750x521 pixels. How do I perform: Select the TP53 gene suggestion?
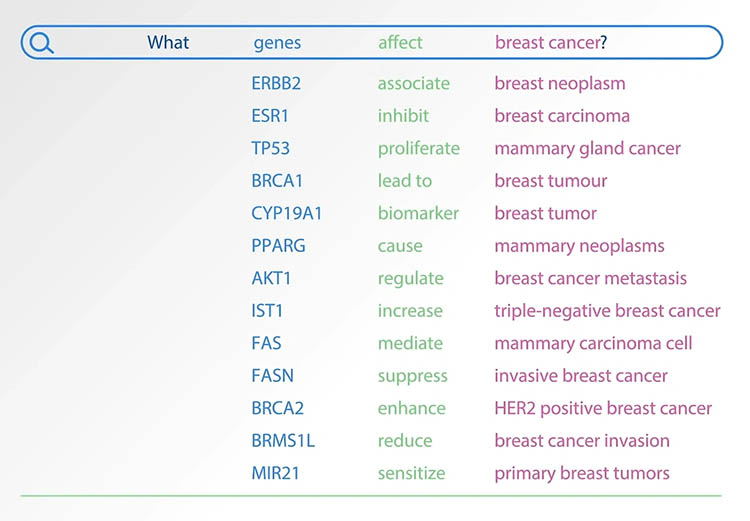[270, 148]
